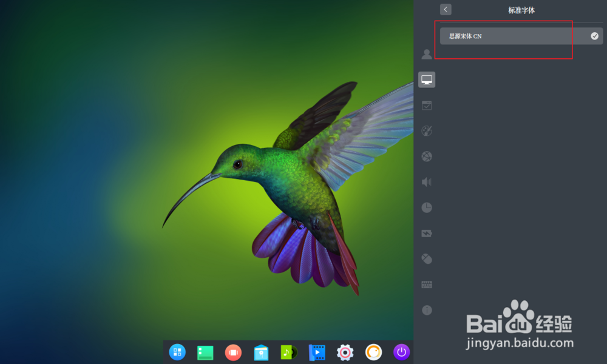Open the Sound speaker sidebar icon
The image size is (607, 364).
coord(427,182)
